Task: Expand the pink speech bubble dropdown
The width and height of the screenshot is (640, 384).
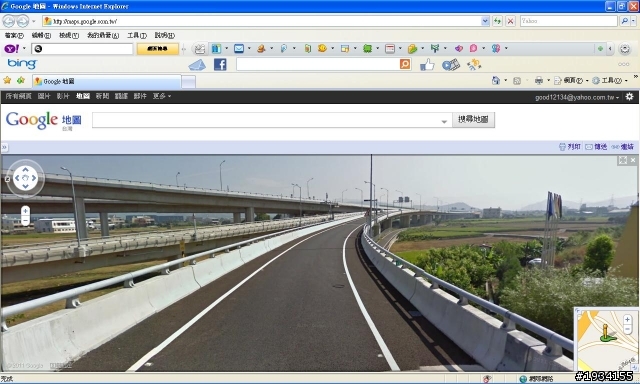Action: (484, 49)
